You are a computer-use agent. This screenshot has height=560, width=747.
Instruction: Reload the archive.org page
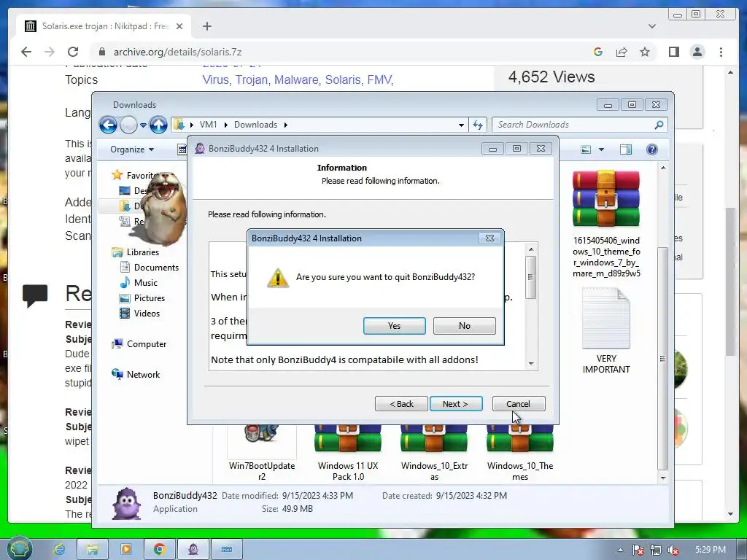73,52
